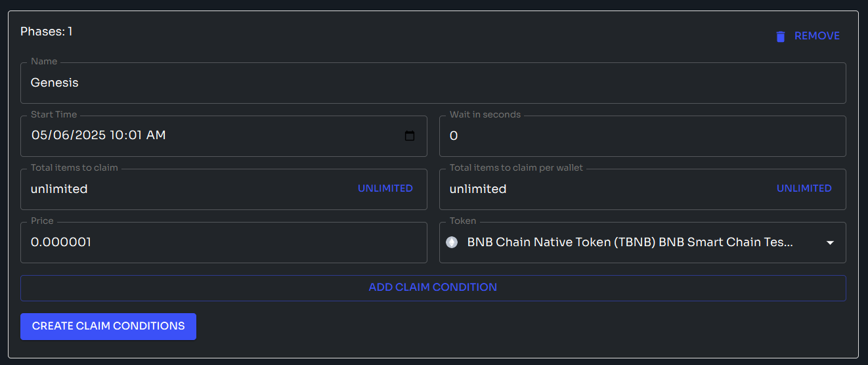Open the BNB Chain Native Token selector
Image resolution: width=868 pixels, height=365 pixels.
[x=629, y=242]
